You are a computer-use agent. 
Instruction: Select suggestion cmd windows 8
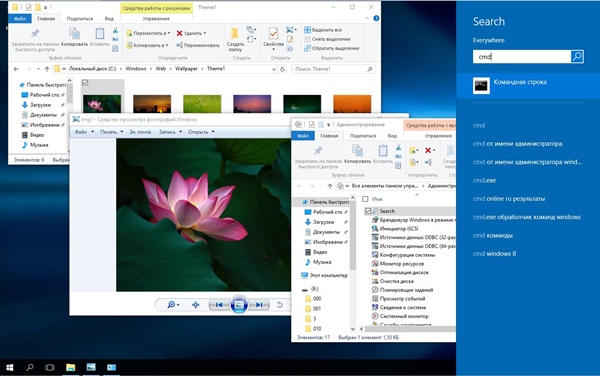coord(494,254)
